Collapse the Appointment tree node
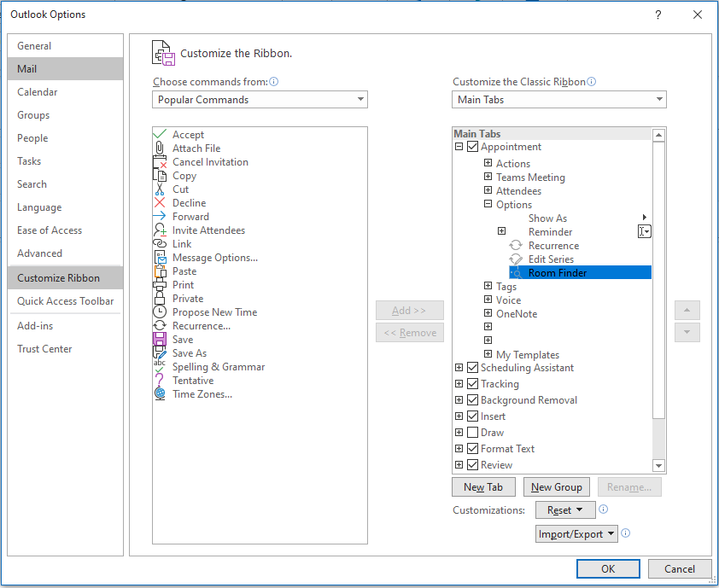Image resolution: width=719 pixels, height=588 pixels. tap(459, 147)
